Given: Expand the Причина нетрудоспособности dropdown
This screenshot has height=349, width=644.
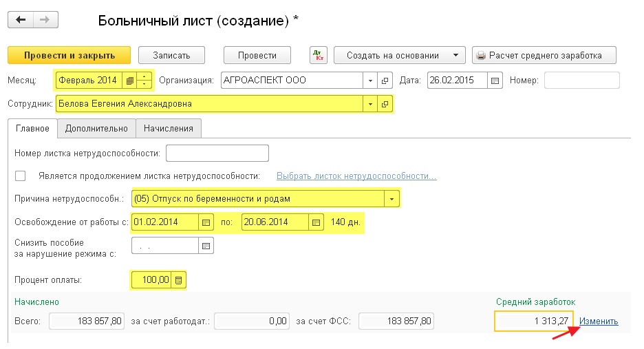Looking at the screenshot, I should tap(391, 199).
